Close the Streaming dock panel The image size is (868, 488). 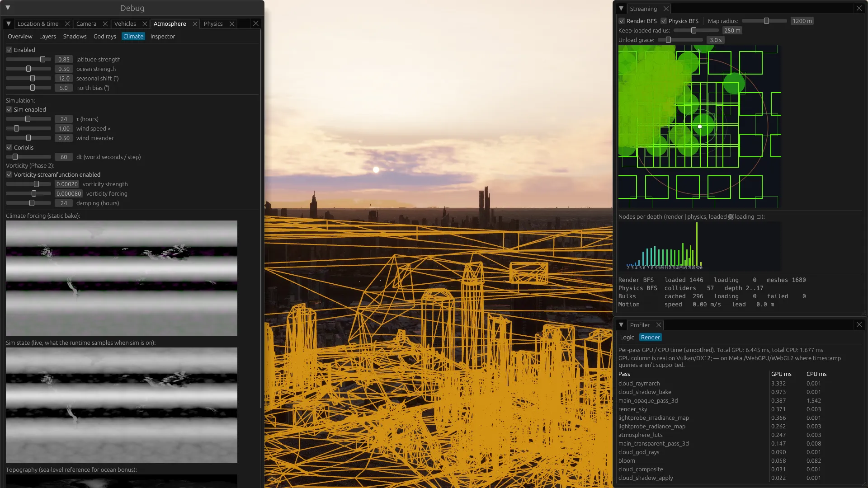point(859,9)
